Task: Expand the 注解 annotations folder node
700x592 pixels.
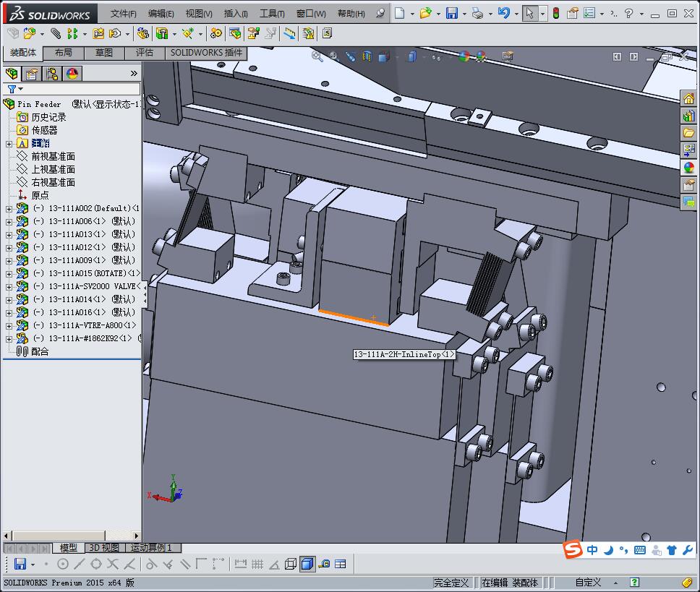Action: (9, 144)
